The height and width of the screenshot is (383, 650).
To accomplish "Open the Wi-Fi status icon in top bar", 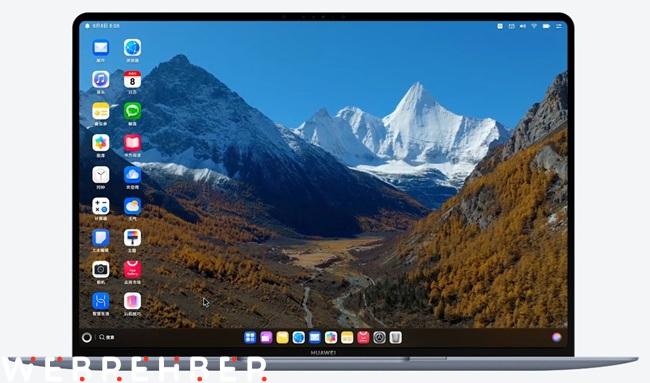I will 534,26.
